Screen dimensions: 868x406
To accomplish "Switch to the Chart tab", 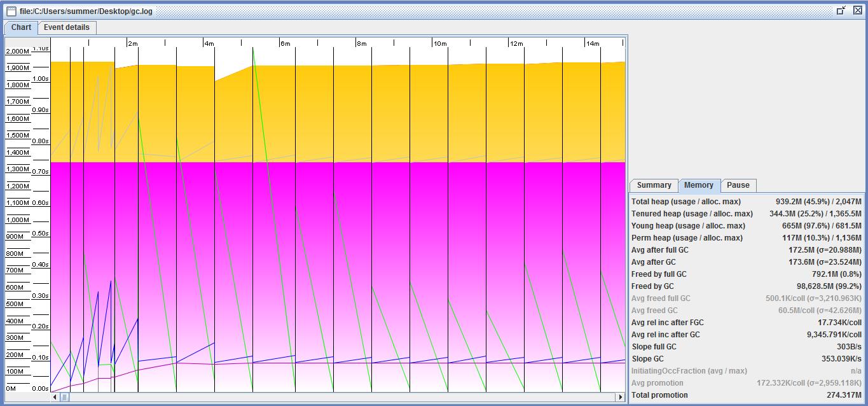I will 21,27.
